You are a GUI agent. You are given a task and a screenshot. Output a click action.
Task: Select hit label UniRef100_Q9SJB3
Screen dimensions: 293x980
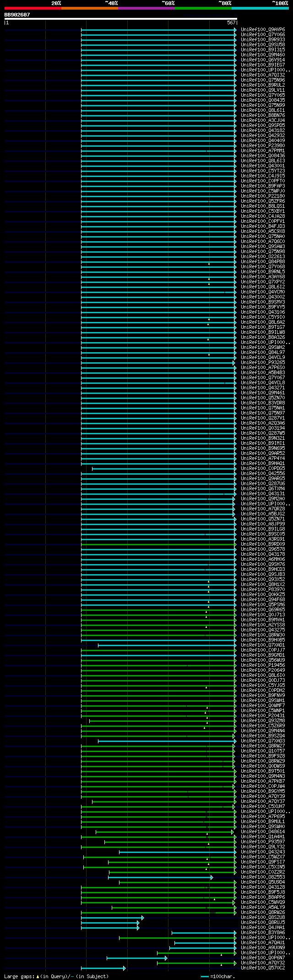coord(263,574)
